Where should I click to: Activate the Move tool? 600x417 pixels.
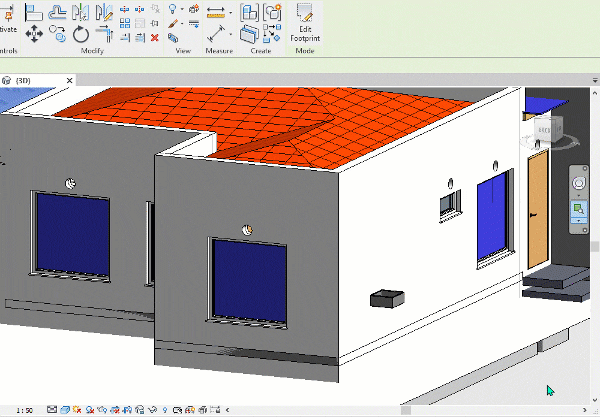pos(34,34)
